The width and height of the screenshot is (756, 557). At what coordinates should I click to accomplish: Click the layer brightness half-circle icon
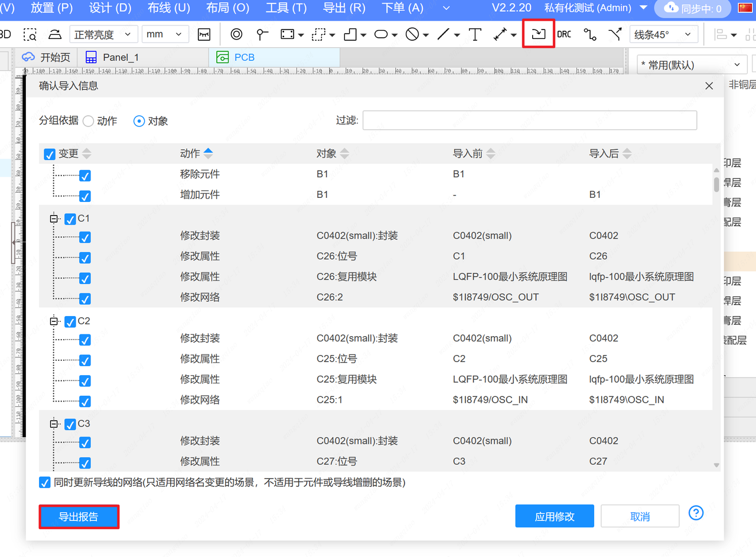point(55,34)
